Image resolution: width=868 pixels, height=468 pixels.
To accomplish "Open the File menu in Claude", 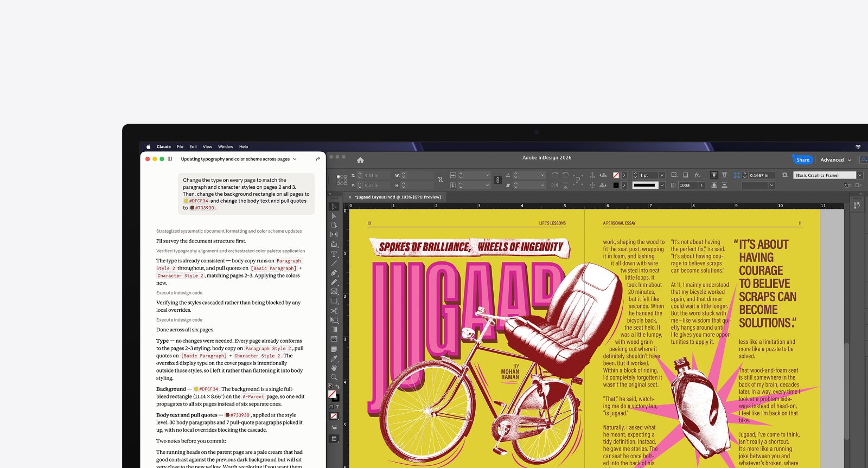I will click(180, 146).
